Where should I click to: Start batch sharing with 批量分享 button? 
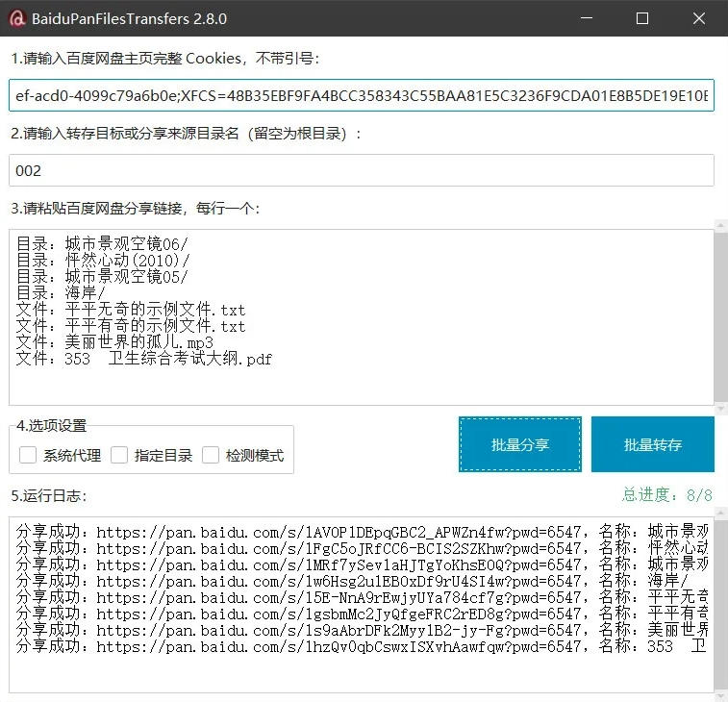520,444
